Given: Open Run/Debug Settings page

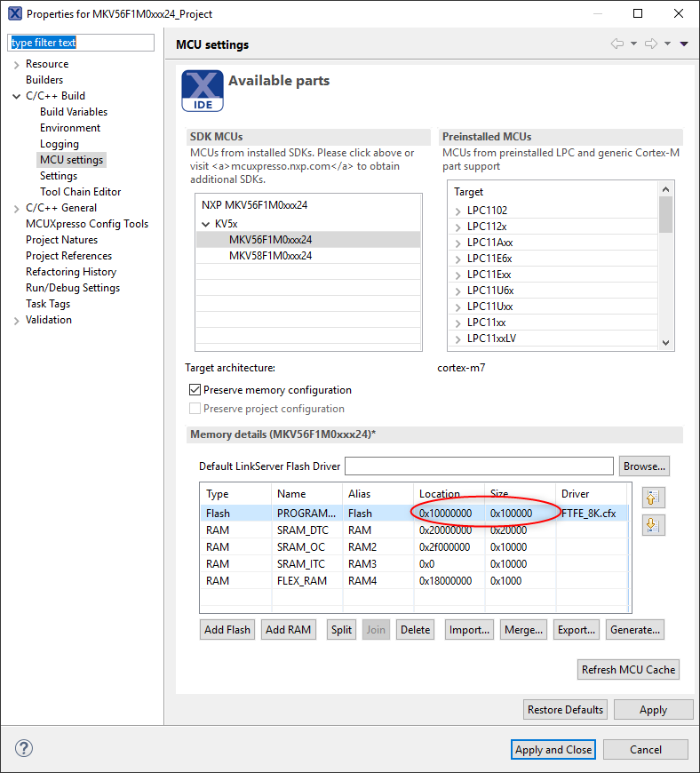Looking at the screenshot, I should coord(73,288).
